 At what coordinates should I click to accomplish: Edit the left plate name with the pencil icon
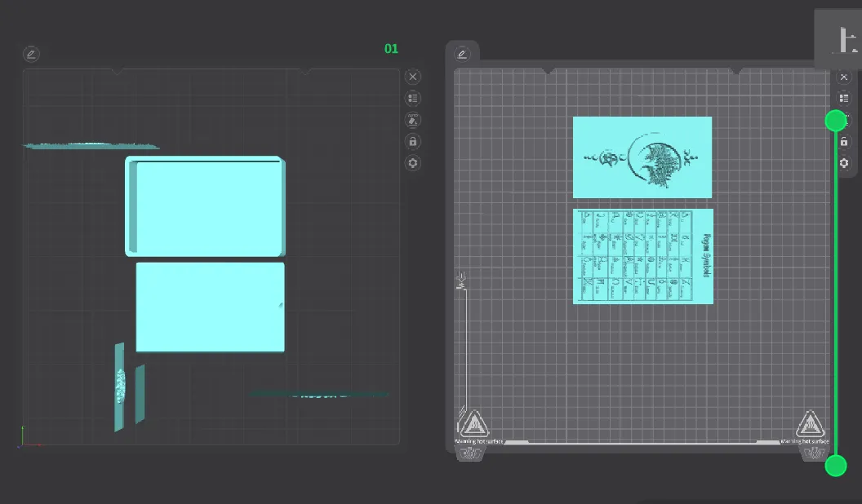[31, 54]
